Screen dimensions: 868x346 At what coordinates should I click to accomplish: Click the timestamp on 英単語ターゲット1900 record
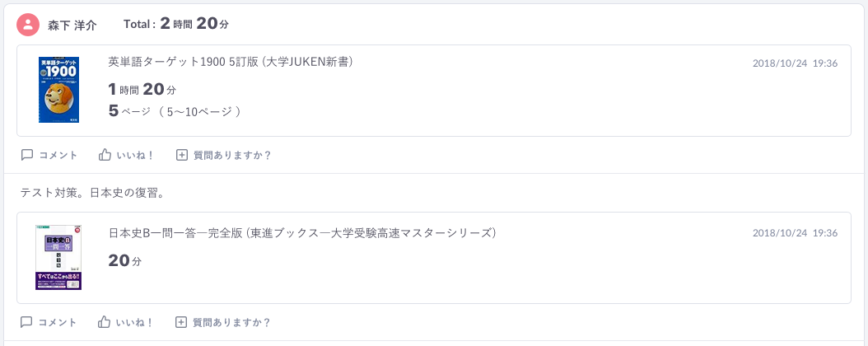coord(795,63)
